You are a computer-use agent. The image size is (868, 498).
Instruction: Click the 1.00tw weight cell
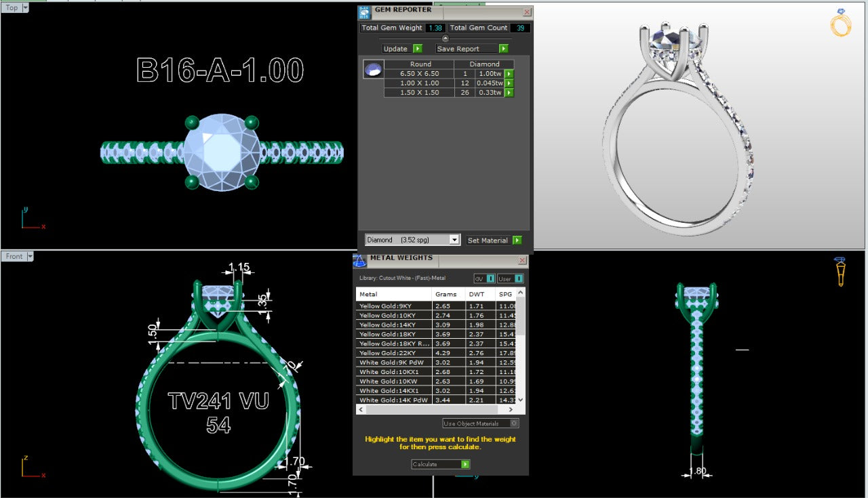[490, 74]
